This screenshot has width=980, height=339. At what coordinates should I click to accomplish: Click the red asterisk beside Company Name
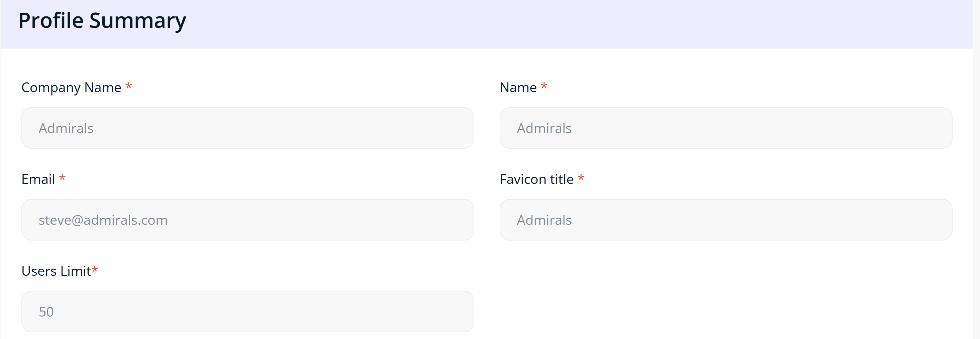coord(129,86)
